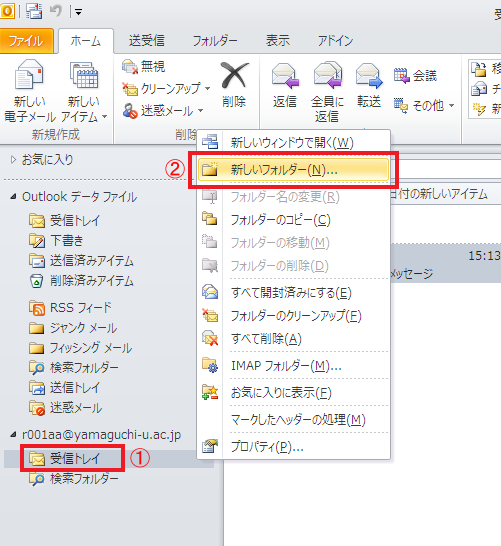This screenshot has width=501, height=546.
Task: Choose すべて開封済みにする(E) from context menu
Action: coord(293,293)
